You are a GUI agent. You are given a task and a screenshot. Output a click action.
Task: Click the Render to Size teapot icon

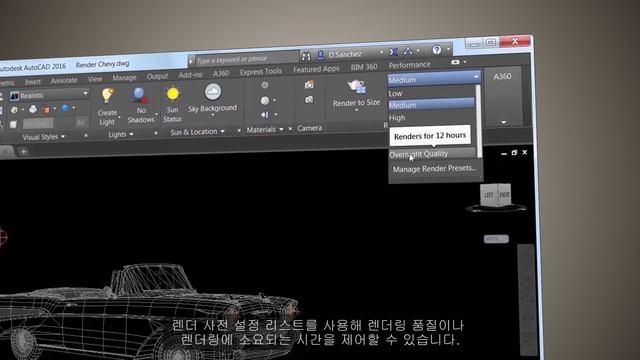(x=356, y=87)
